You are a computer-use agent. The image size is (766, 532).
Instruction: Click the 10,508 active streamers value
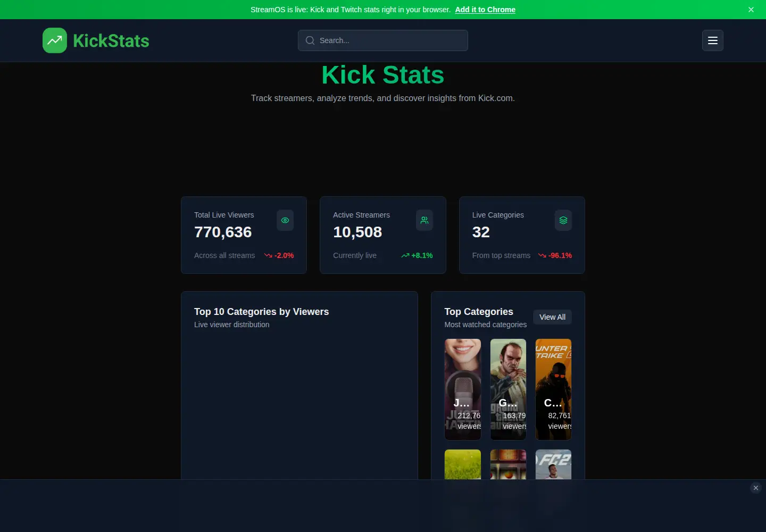click(357, 232)
